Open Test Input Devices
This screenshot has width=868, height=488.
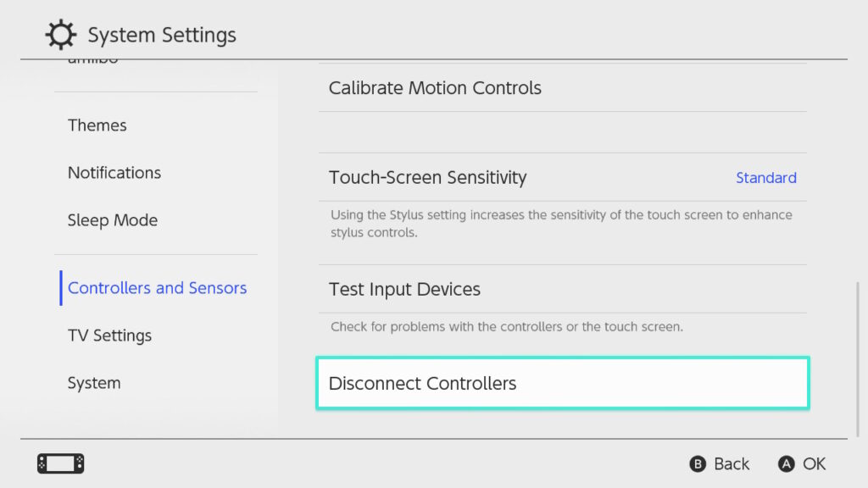pos(563,290)
